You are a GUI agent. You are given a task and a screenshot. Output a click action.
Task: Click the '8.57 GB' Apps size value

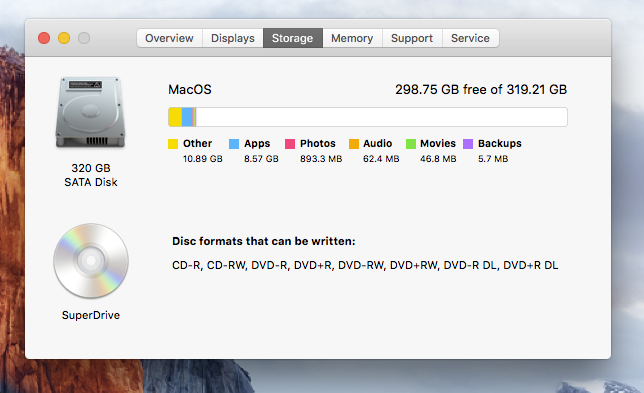(261, 159)
